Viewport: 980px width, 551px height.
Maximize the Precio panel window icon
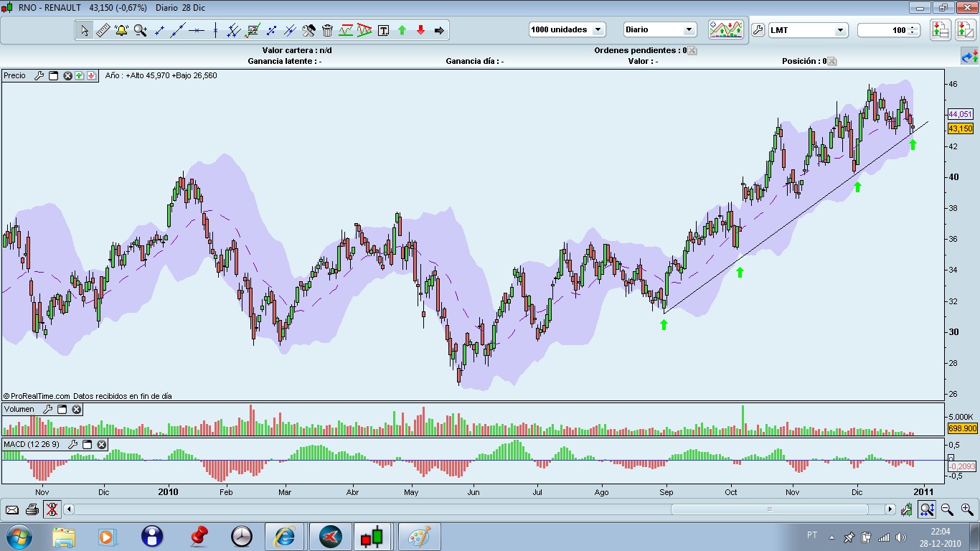pyautogui.click(x=53, y=75)
